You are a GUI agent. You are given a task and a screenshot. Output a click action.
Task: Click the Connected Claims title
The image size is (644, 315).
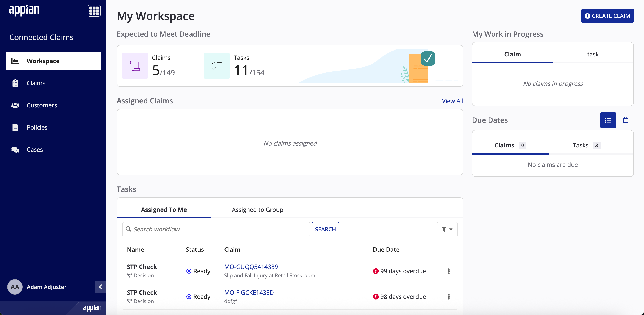tap(42, 37)
